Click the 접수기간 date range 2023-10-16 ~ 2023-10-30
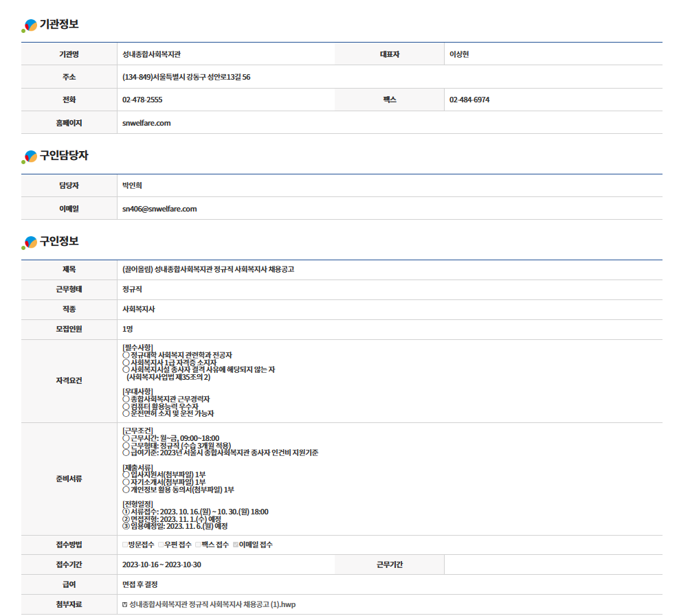This screenshot has width=690, height=616. point(162,565)
